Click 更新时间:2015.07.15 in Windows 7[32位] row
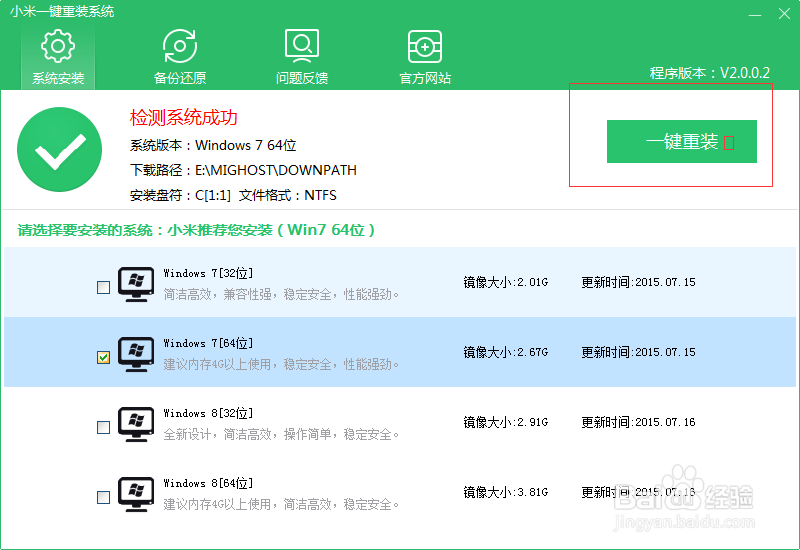 (x=639, y=282)
